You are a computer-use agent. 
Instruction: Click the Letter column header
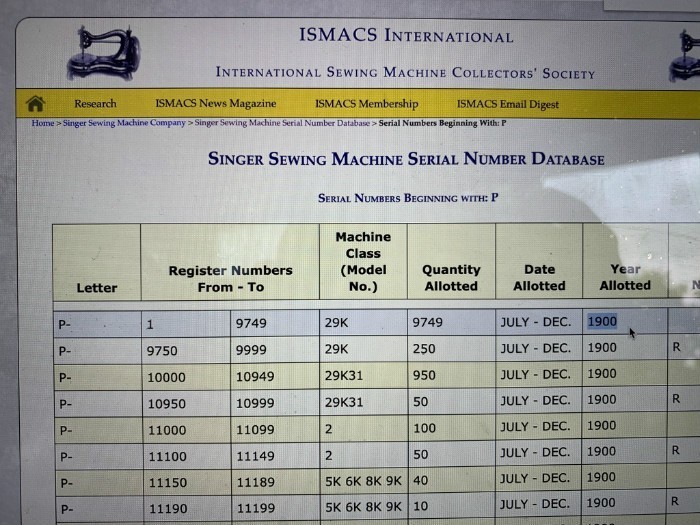pos(97,287)
